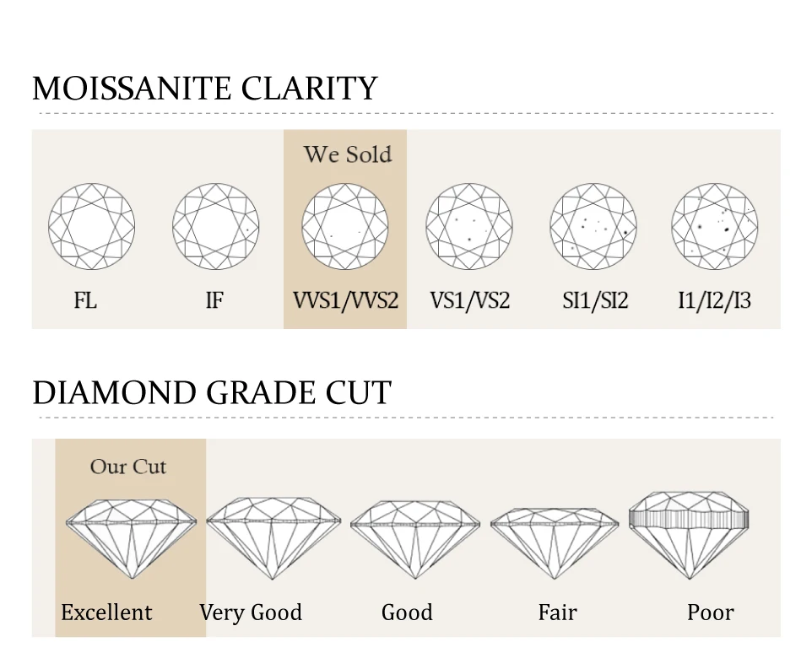812x669 pixels.
Task: Select the I1/I2/I3 included diamond icon
Action: point(714,227)
